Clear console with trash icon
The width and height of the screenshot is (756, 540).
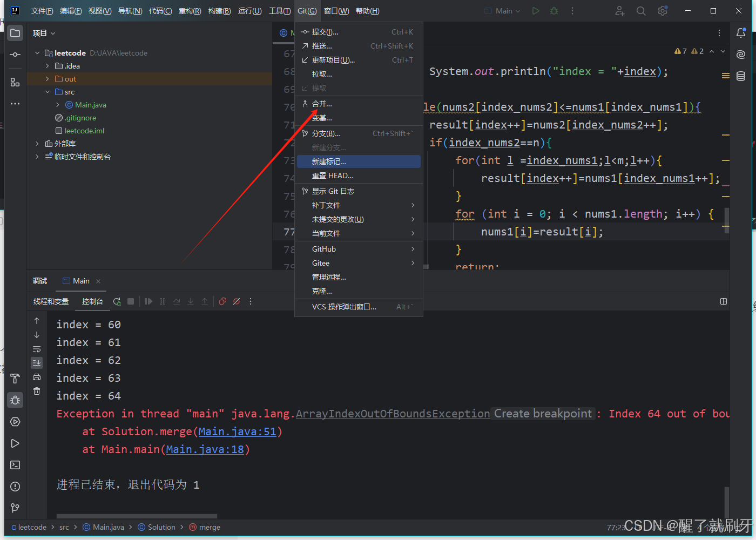(x=37, y=391)
